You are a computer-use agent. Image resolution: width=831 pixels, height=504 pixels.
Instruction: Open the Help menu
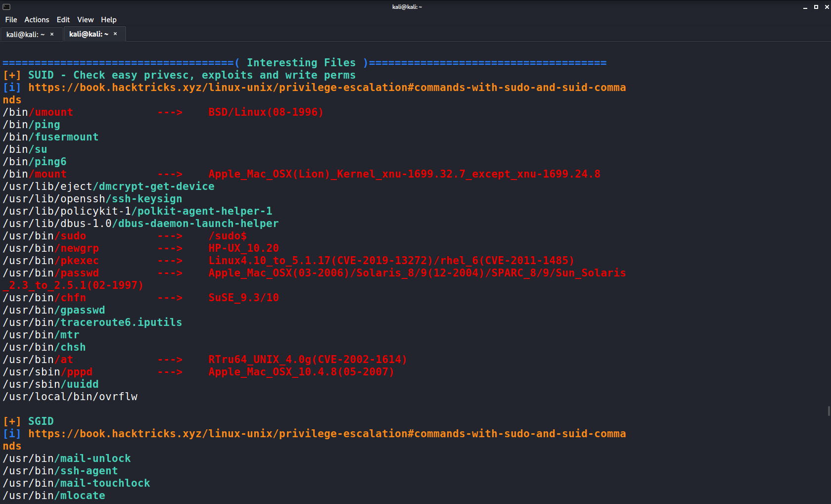108,20
